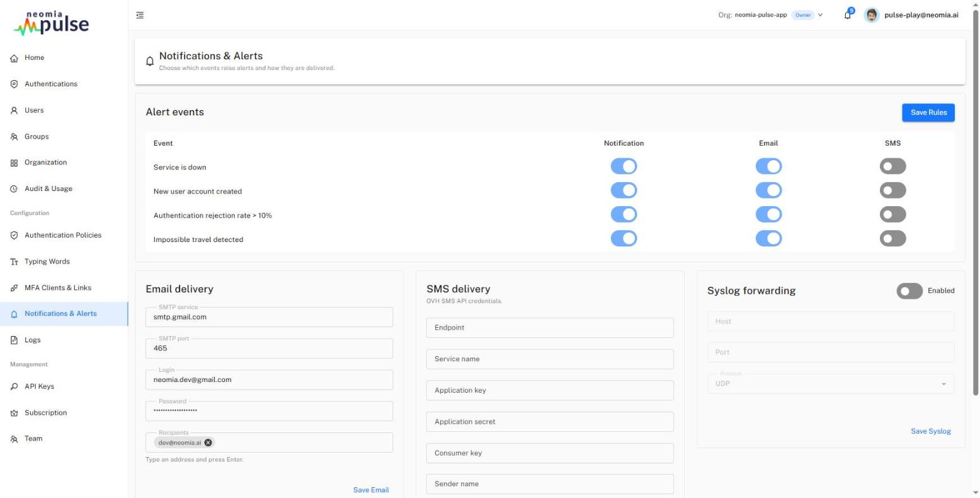This screenshot has height=498, width=980.
Task: Toggle Notification for Impossible travel detected
Action: click(x=624, y=238)
